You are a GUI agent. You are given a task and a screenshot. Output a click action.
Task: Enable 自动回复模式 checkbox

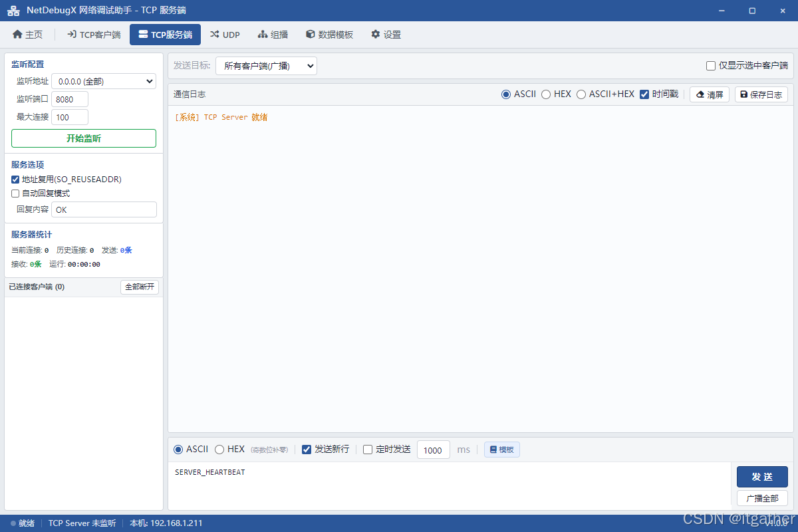15,194
